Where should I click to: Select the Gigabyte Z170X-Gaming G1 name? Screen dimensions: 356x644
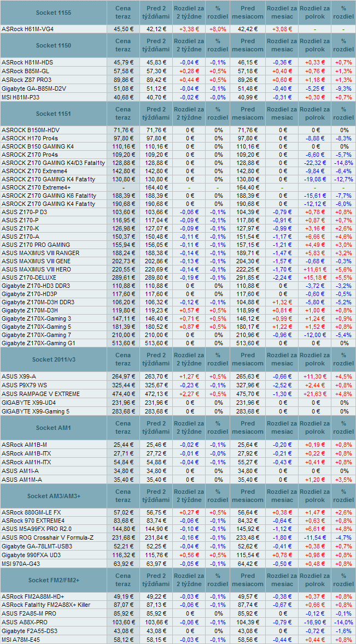(38, 342)
